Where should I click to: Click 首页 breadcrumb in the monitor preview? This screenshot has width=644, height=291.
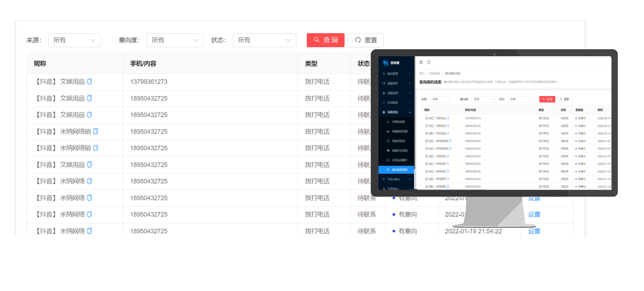click(x=422, y=73)
